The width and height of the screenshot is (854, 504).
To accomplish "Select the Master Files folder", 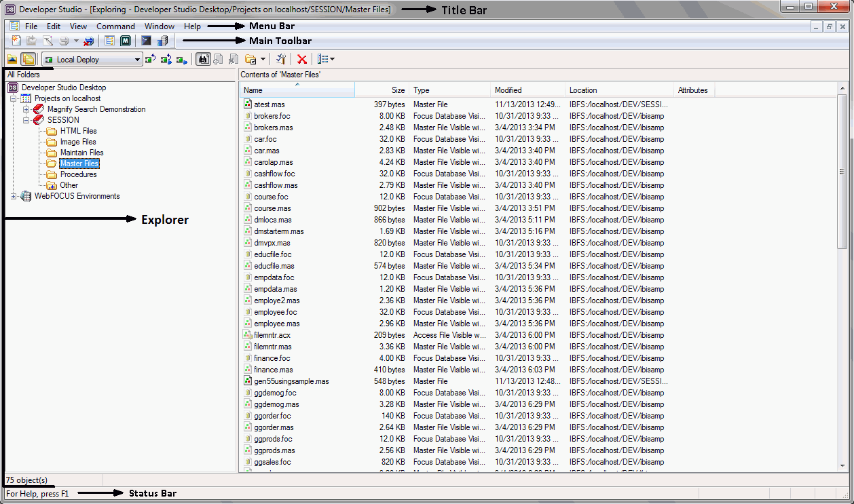I will (x=79, y=163).
